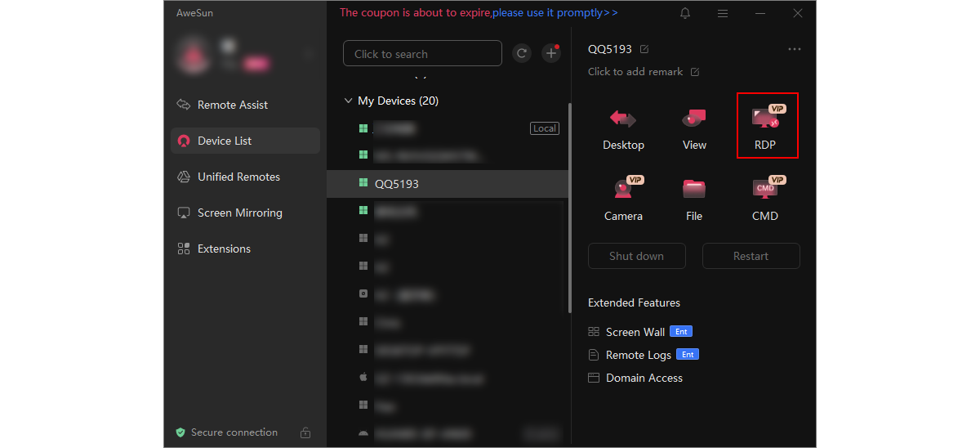Image resolution: width=980 pixels, height=448 pixels.
Task: Click the notification bell icon
Action: pyautogui.click(x=685, y=13)
